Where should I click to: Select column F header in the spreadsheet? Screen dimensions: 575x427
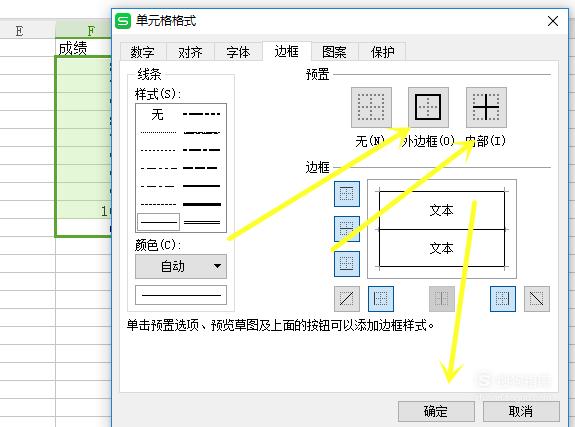(x=84, y=30)
